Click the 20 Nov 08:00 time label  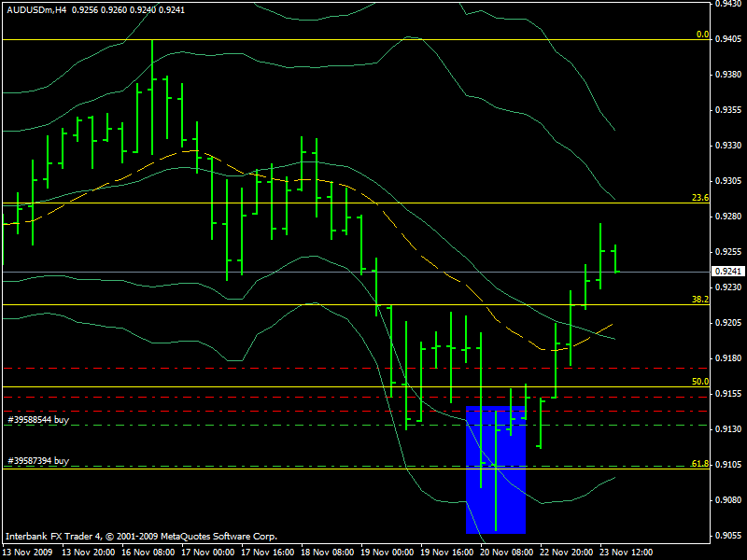(x=506, y=553)
